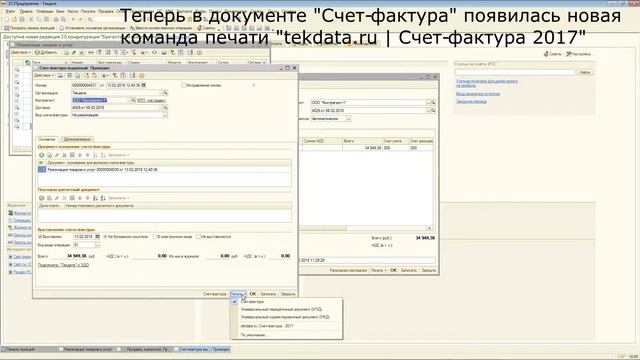Image resolution: width=640 pixels, height=360 pixels.
Task: Click Код вида операции select button
Action: (97, 245)
